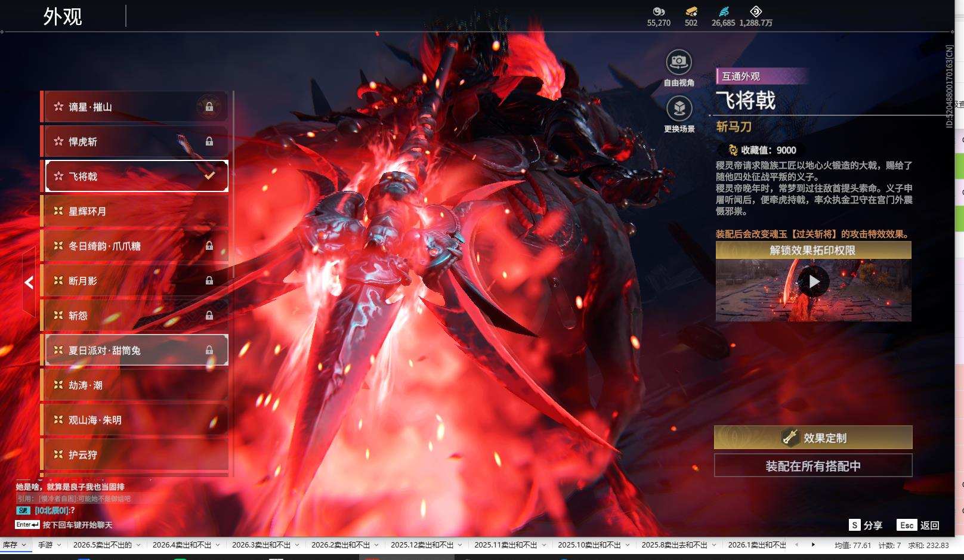Click the 按下回车键开始聊天 chat prompt
Image resolution: width=964 pixels, height=560 pixels.
click(78, 525)
